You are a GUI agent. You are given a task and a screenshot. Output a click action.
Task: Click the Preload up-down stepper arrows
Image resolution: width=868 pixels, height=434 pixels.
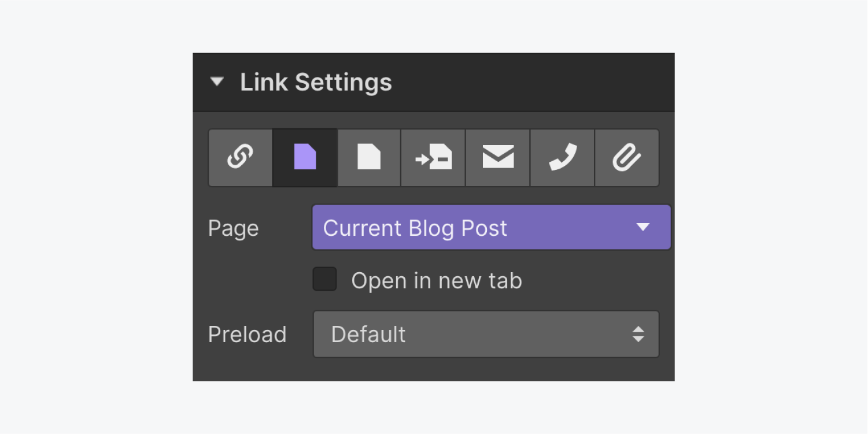tap(638, 334)
